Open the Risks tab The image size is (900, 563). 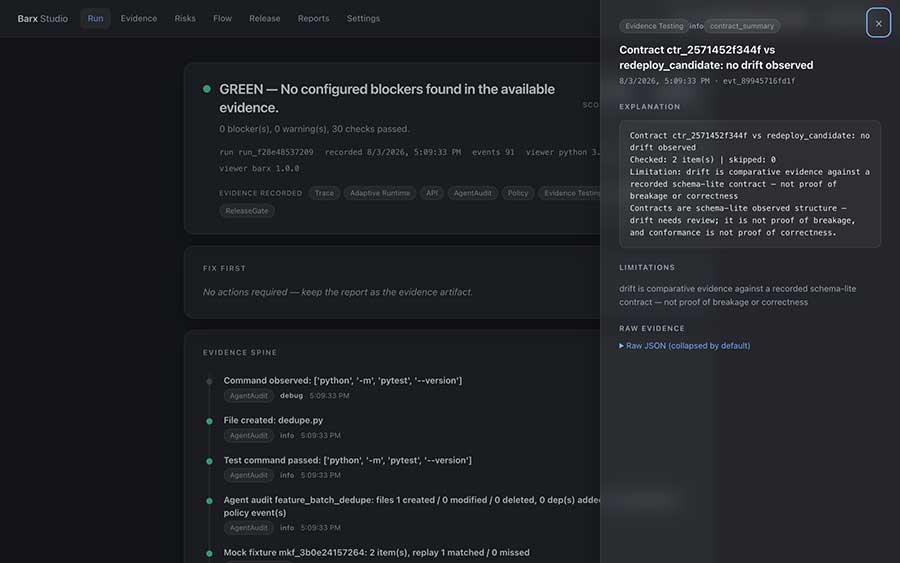pos(185,18)
